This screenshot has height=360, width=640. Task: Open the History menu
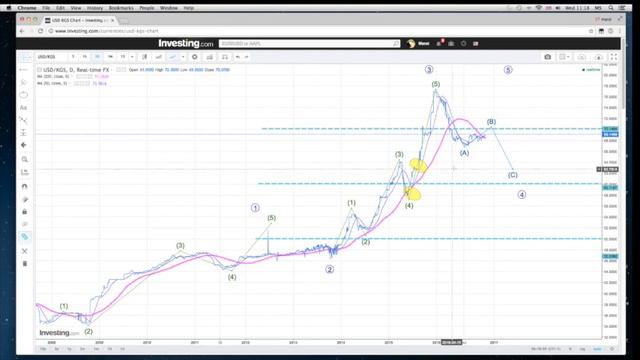(x=95, y=8)
